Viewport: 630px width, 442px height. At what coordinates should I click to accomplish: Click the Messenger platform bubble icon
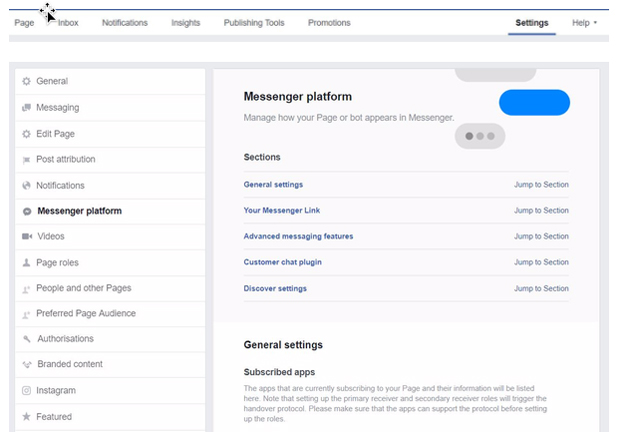tap(27, 211)
